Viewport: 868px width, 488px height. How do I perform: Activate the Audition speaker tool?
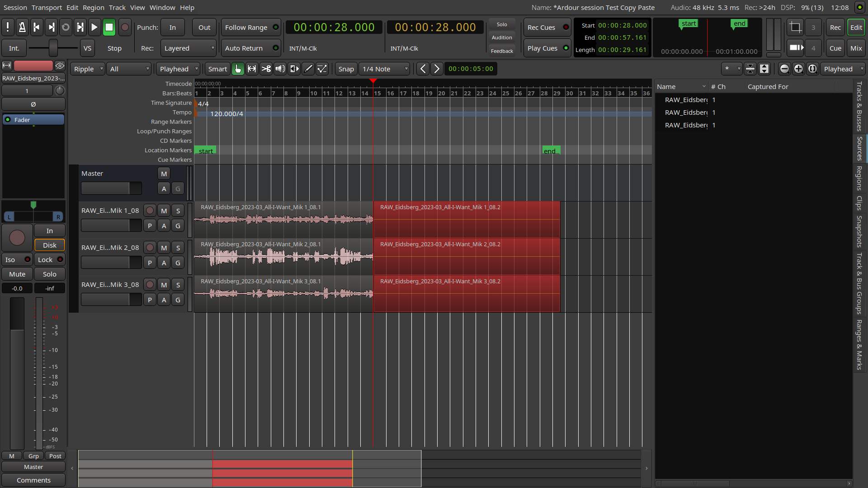(280, 69)
